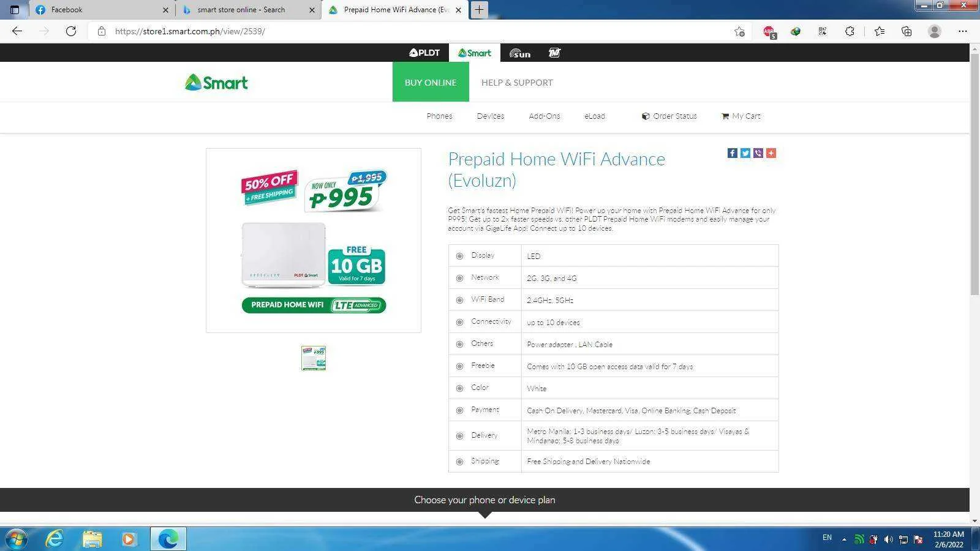Image resolution: width=980 pixels, height=551 pixels.
Task: Check Order Status
Action: pos(669,116)
